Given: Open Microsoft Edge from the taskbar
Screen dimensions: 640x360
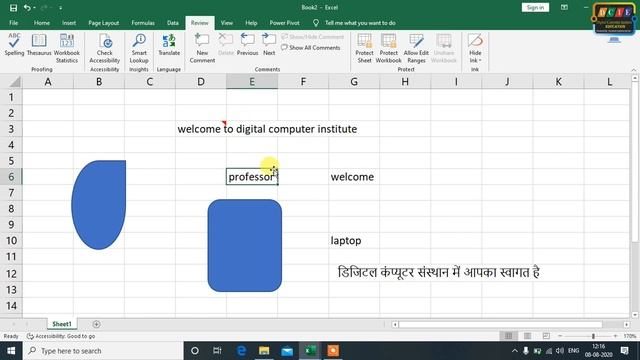Looking at the screenshot, I should (241, 351).
